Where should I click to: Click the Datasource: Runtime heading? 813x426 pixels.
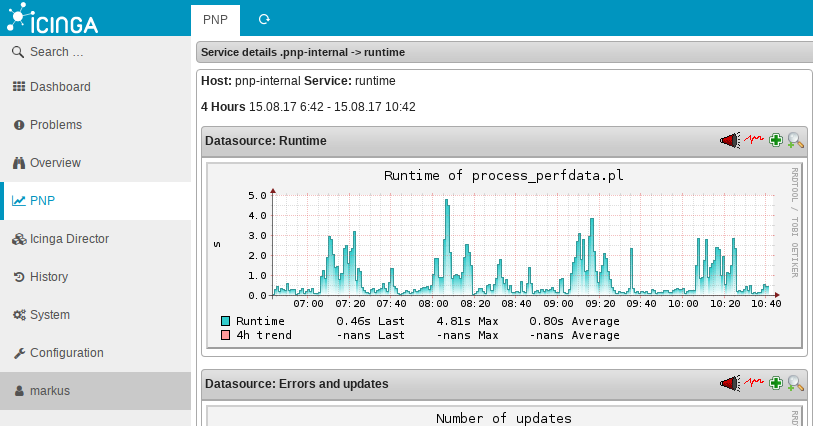click(x=265, y=141)
